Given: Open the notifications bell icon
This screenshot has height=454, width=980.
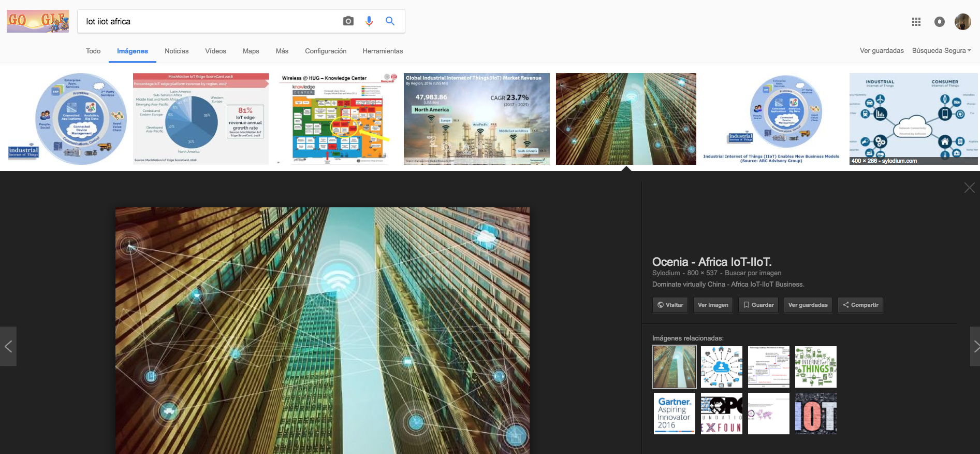Looking at the screenshot, I should click(939, 22).
